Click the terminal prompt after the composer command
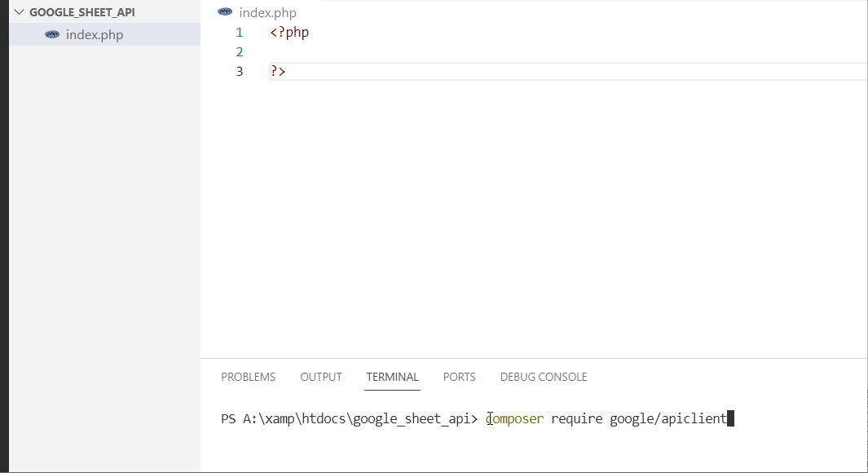The height and width of the screenshot is (473, 868). tap(731, 418)
